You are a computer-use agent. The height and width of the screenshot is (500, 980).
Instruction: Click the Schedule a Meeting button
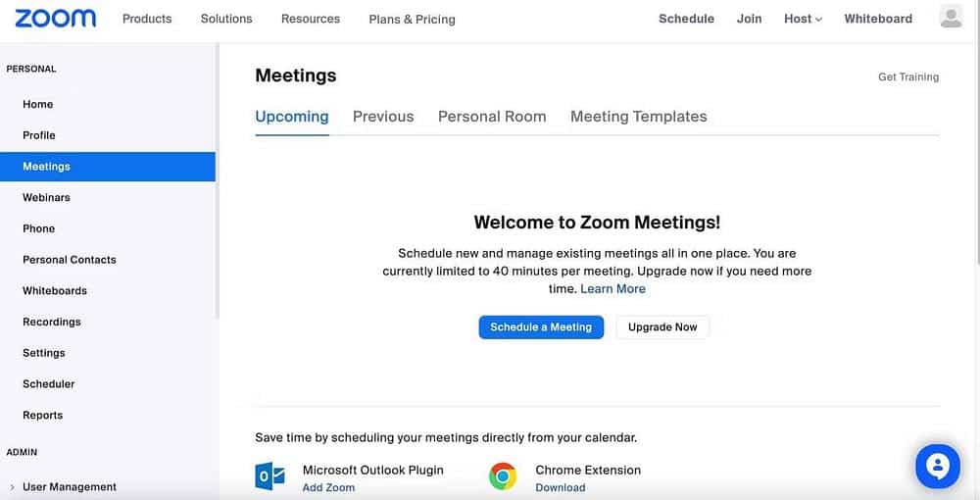(x=541, y=326)
